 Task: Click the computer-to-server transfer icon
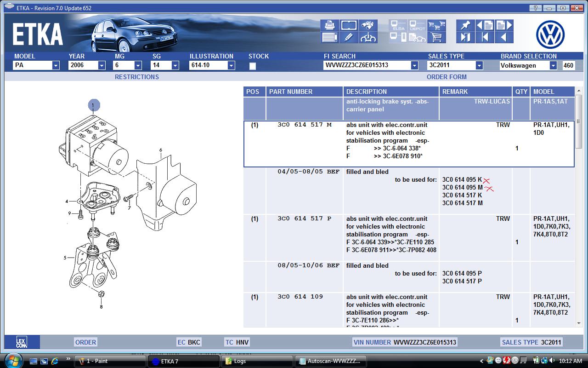[398, 37]
